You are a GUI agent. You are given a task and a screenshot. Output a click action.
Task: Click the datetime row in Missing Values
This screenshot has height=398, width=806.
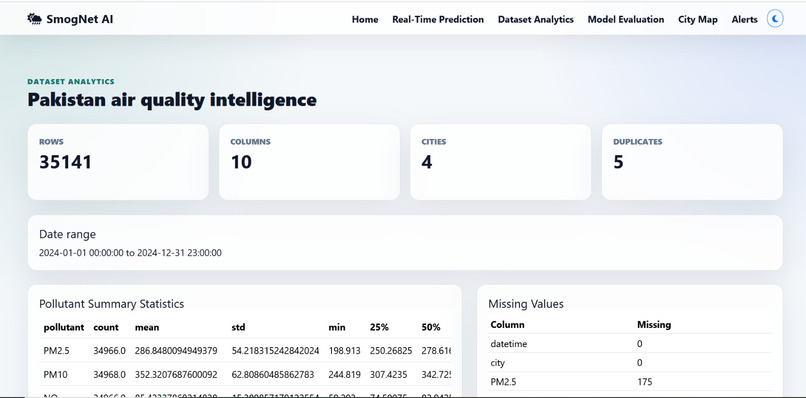pyautogui.click(x=630, y=343)
